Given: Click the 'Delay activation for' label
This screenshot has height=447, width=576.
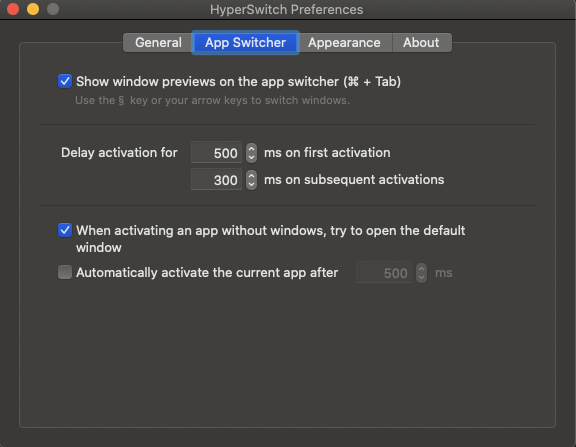Looking at the screenshot, I should click(x=119, y=152).
